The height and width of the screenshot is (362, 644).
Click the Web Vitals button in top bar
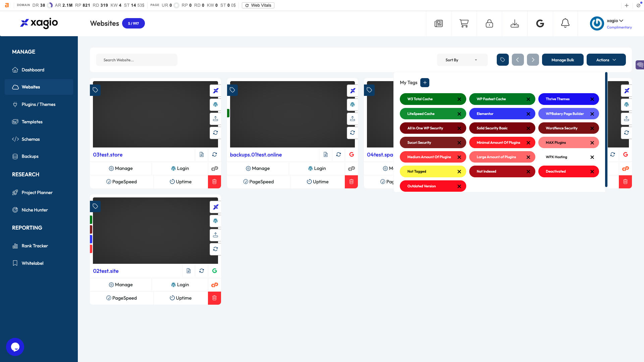tap(258, 5)
